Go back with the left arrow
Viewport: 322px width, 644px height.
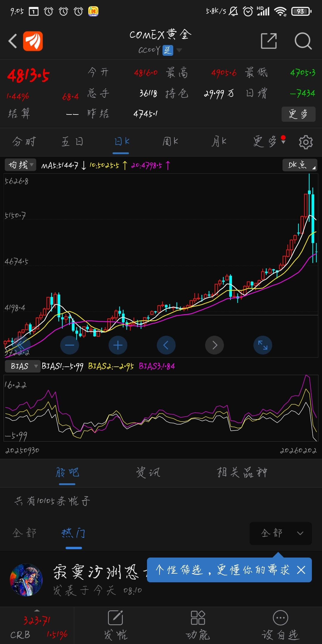coord(13,41)
